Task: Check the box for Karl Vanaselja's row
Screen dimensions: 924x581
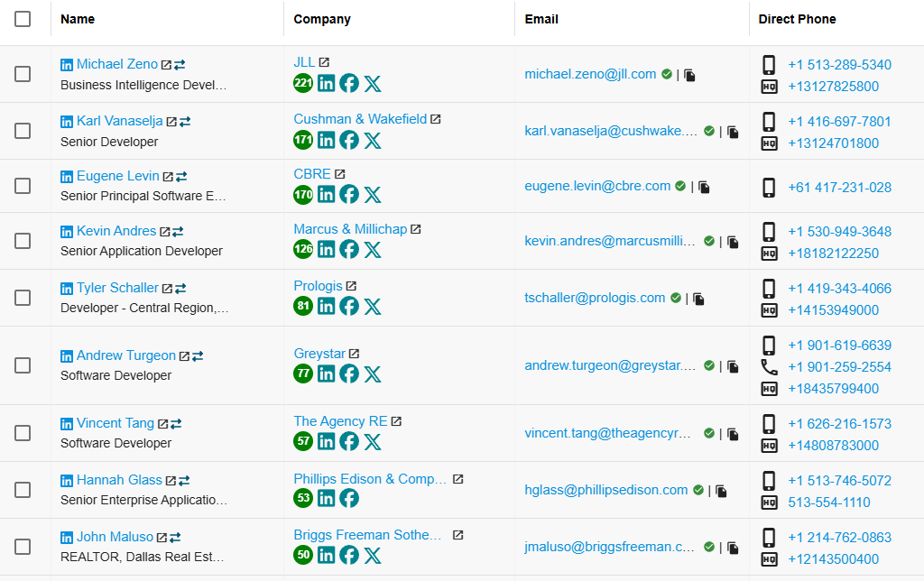Action: pos(23,131)
